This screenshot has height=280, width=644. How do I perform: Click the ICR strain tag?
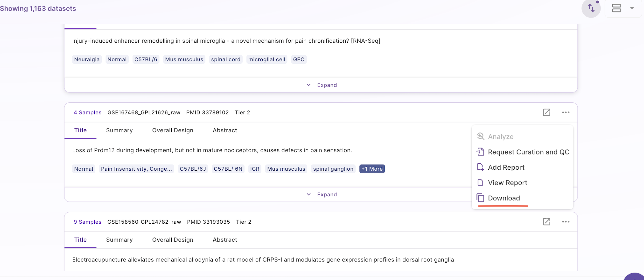254,169
